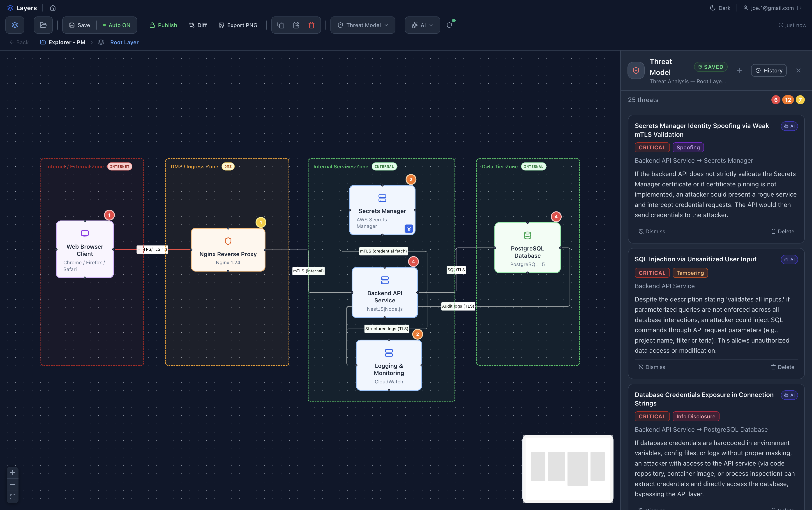
Task: Click the Audit logs (TLS) edge label
Action: coord(458,306)
